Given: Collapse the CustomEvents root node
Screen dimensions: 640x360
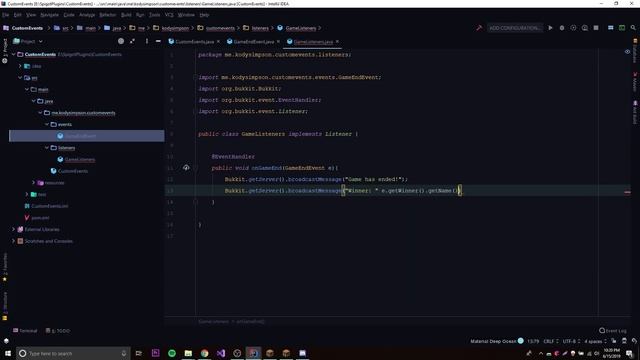Looking at the screenshot, I should (13, 54).
